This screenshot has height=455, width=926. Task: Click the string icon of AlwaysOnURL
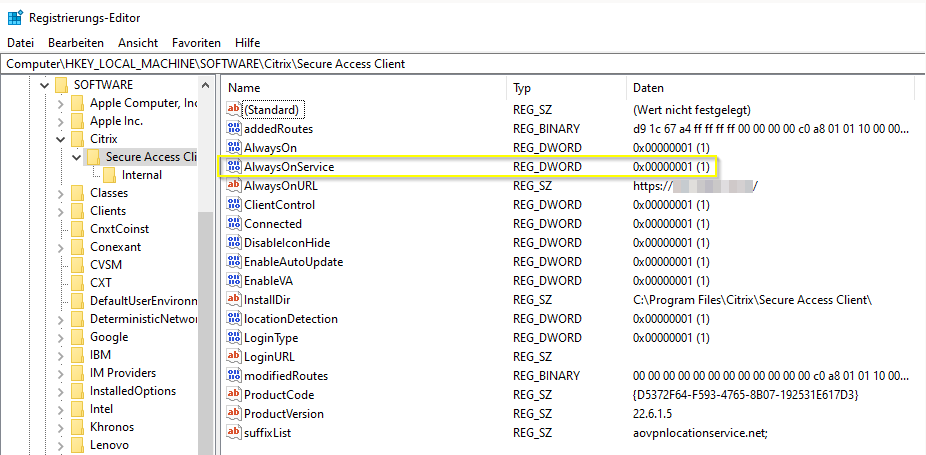coord(234,186)
